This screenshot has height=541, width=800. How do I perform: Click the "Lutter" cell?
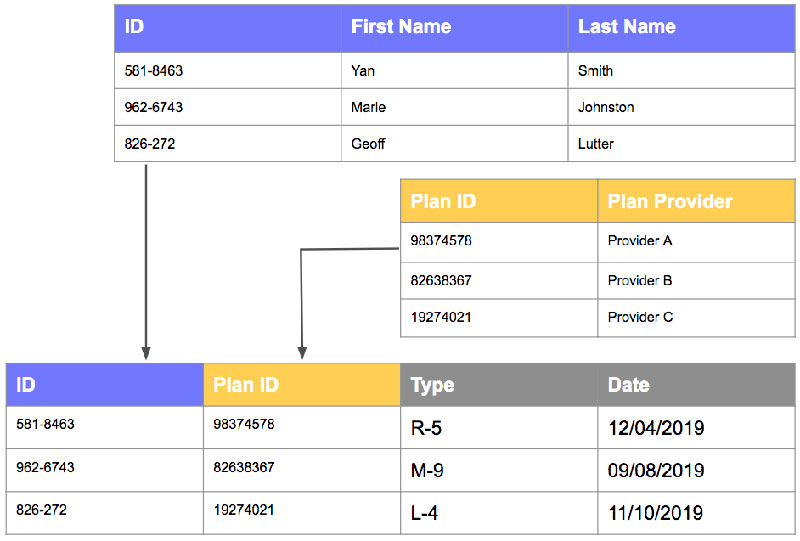click(x=596, y=144)
